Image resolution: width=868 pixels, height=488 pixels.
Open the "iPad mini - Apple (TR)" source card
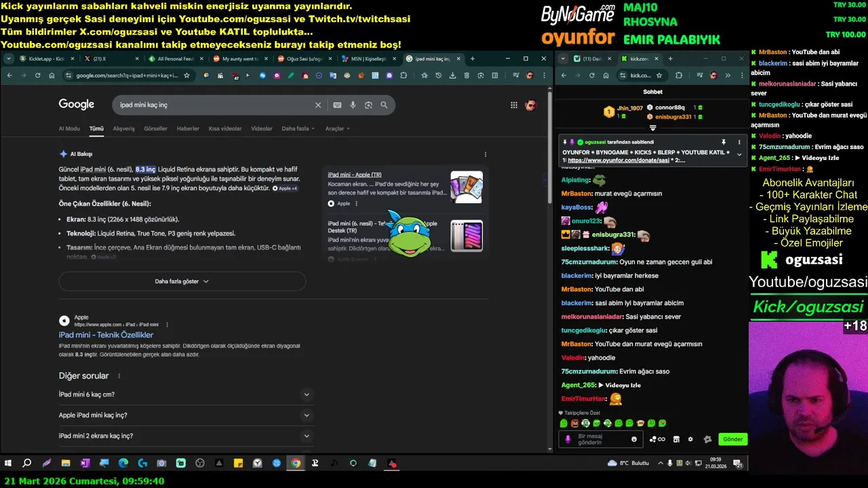click(355, 174)
